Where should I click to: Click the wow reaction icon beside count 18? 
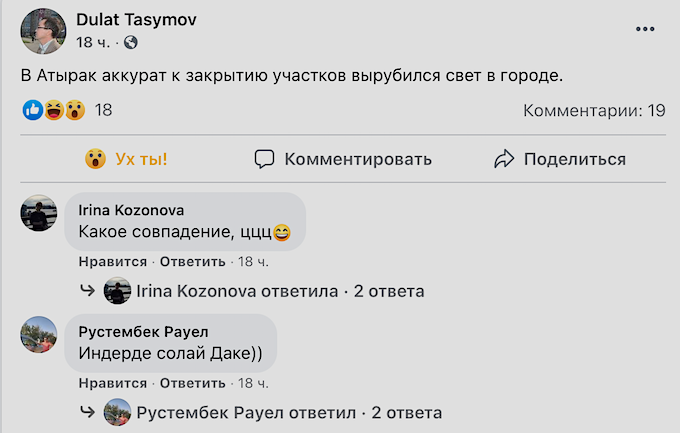(x=75, y=110)
